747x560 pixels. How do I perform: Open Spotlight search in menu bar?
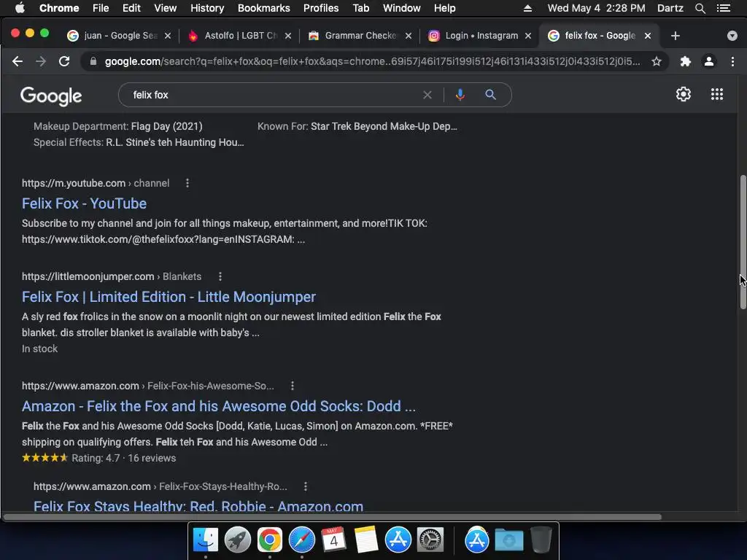point(700,8)
